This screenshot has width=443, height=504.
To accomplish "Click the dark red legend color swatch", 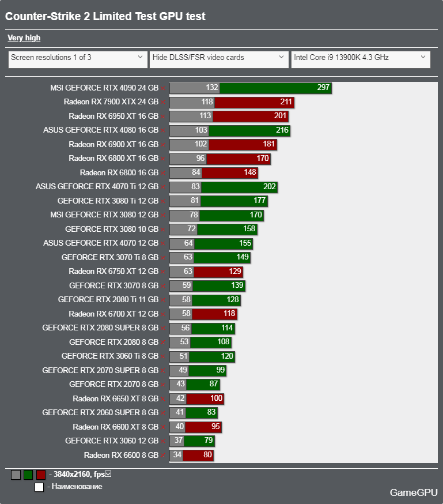I will (41, 475).
